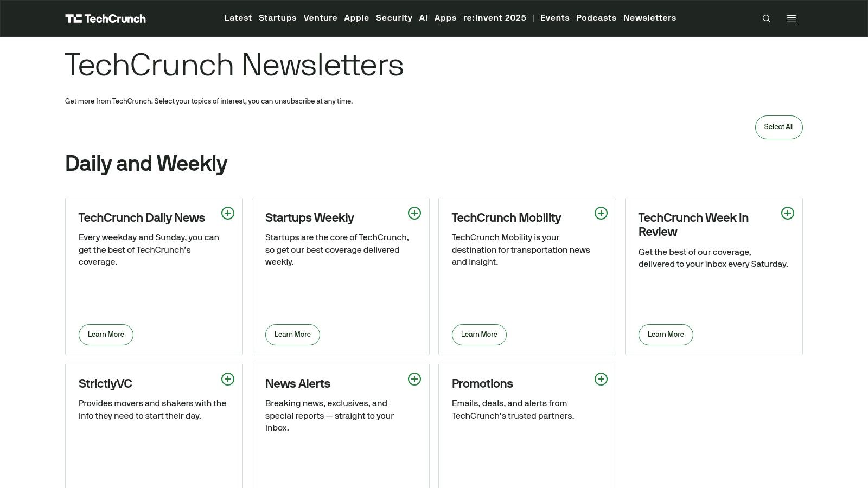Click the plus icon on TechCrunch Week in Review
The image size is (868, 488).
pyautogui.click(x=787, y=213)
